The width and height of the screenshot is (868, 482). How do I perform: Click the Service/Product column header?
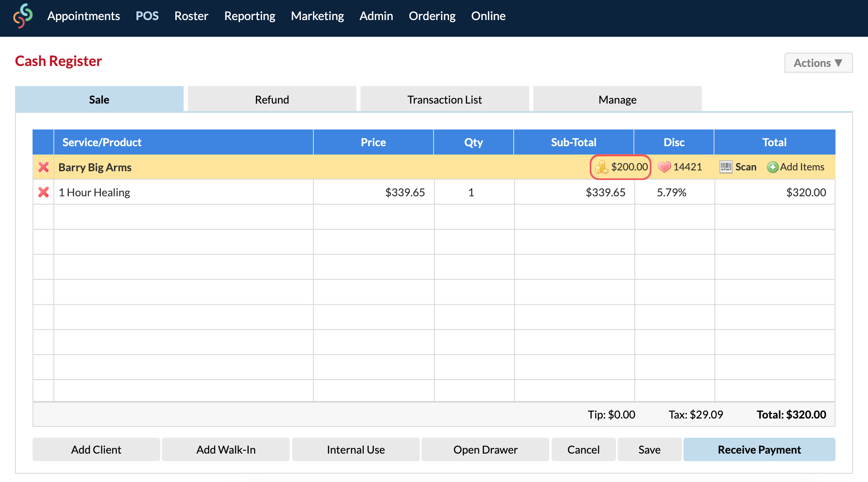tap(184, 142)
